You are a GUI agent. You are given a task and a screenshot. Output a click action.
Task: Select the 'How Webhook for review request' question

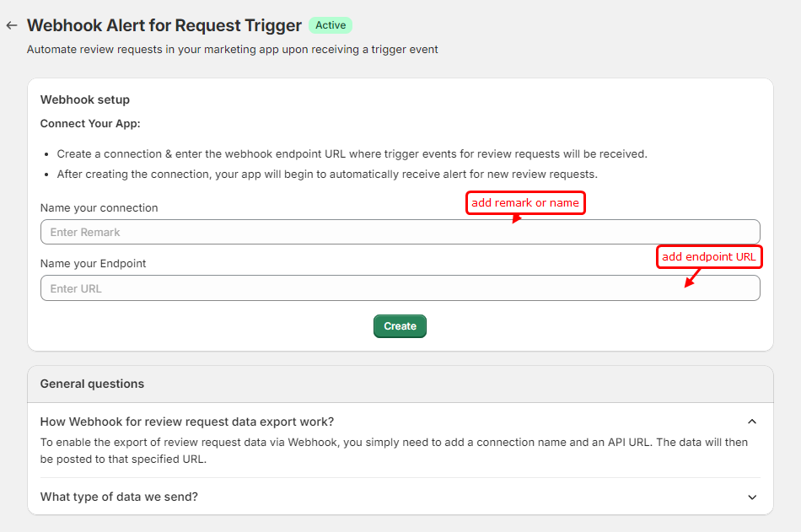[x=187, y=422]
